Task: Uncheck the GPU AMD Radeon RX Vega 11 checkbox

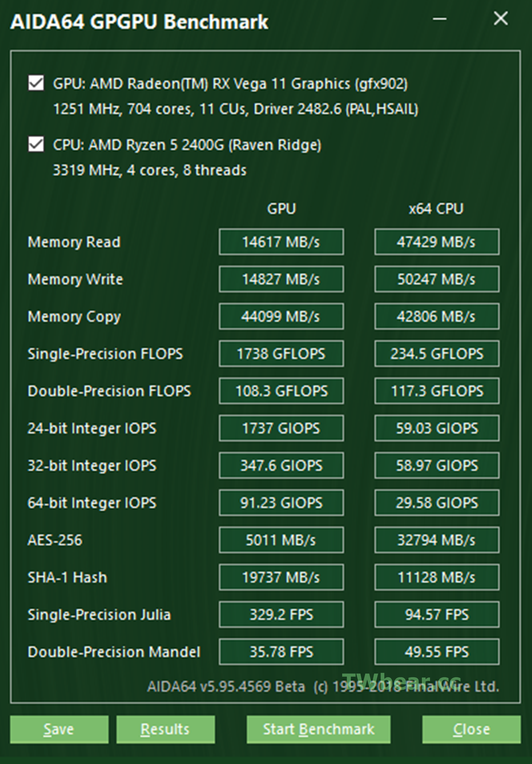Action: [x=36, y=83]
